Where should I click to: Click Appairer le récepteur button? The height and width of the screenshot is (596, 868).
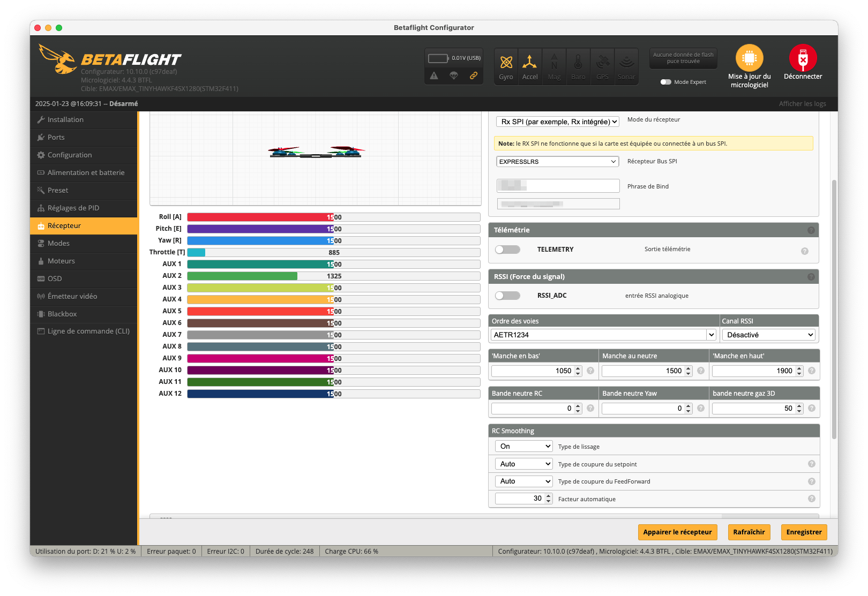pyautogui.click(x=677, y=532)
